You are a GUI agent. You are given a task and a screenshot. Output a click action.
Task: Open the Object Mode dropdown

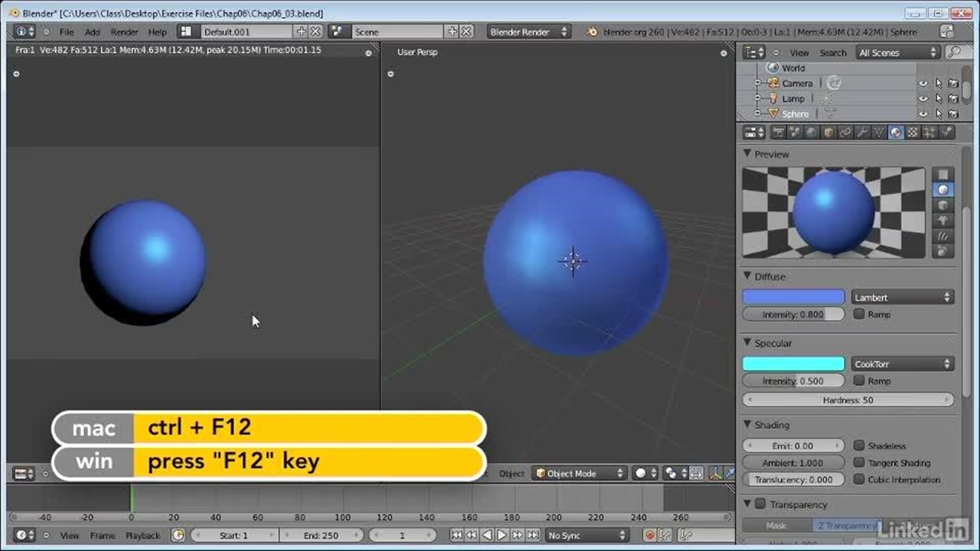[x=580, y=473]
